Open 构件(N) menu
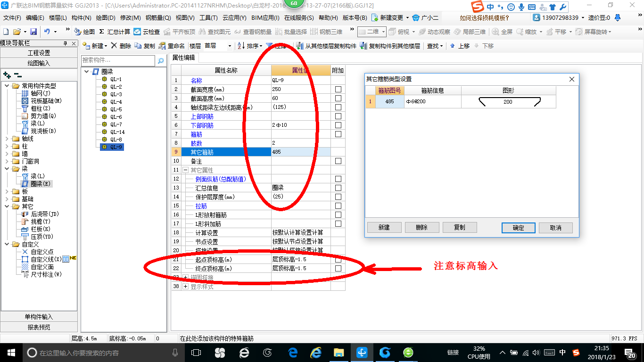The image size is (644, 362). [x=82, y=17]
